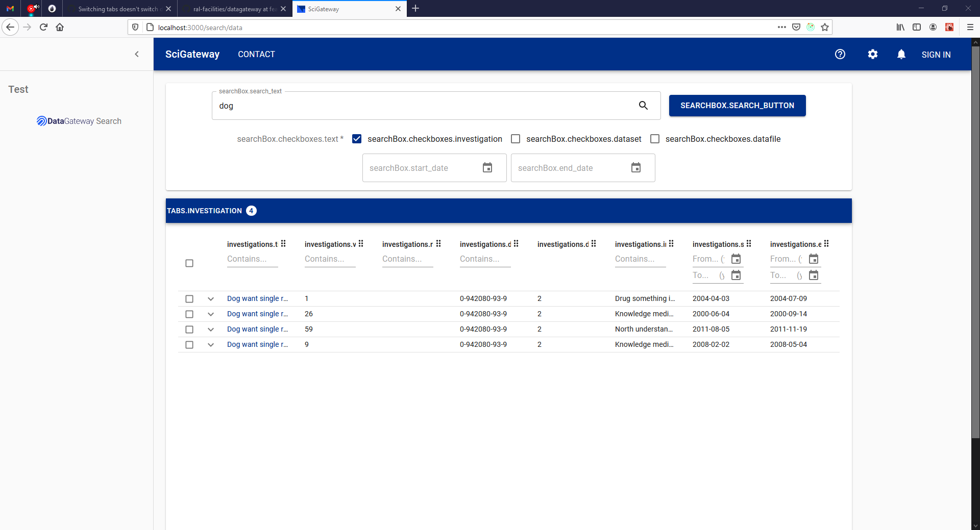Viewport: 980px width, 530px height.
Task: Open the searchBox.start_date calendar picker icon
Action: pyautogui.click(x=488, y=168)
